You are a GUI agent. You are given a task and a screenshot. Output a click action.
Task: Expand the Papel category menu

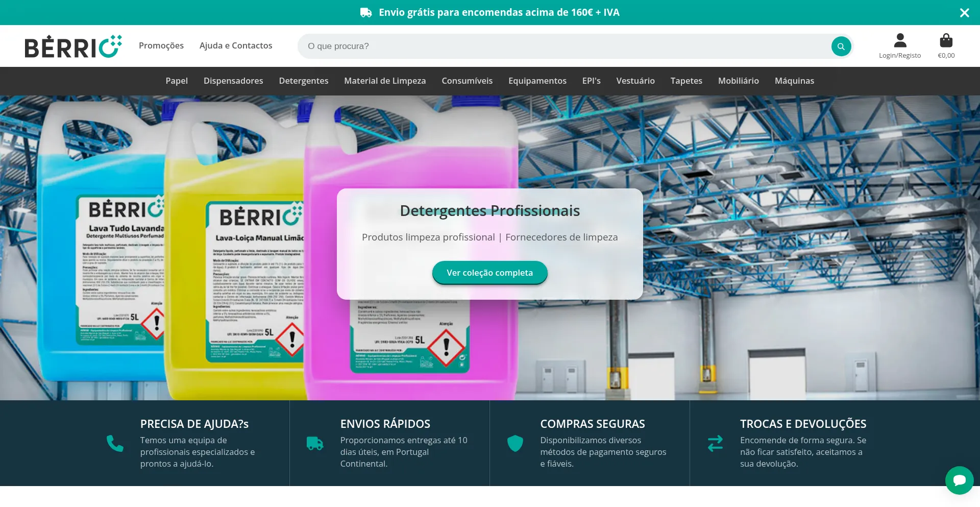point(177,81)
